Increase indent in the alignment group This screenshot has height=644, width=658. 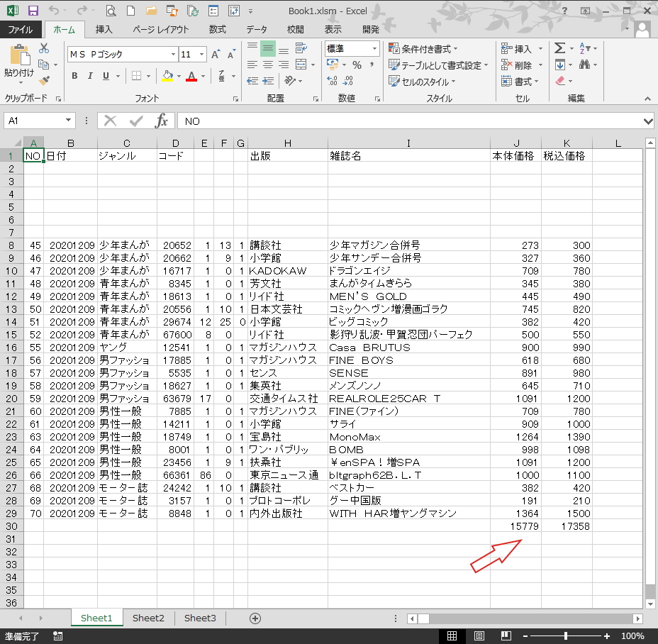[x=268, y=81]
